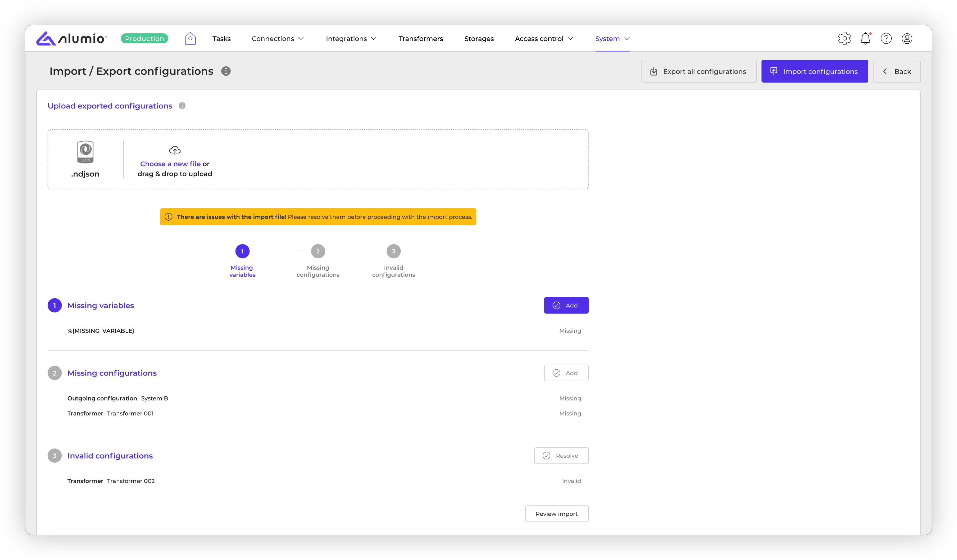
Task: Open the user profile icon
Action: tap(907, 38)
